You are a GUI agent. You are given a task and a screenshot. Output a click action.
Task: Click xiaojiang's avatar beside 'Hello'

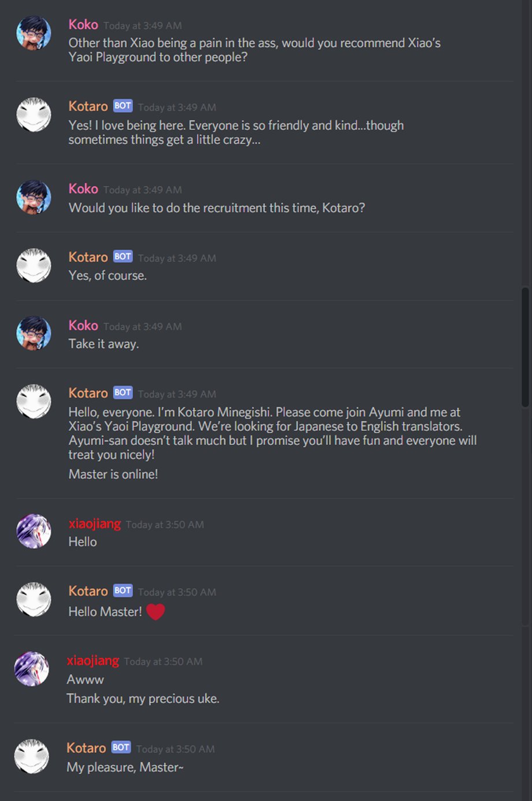point(34,531)
